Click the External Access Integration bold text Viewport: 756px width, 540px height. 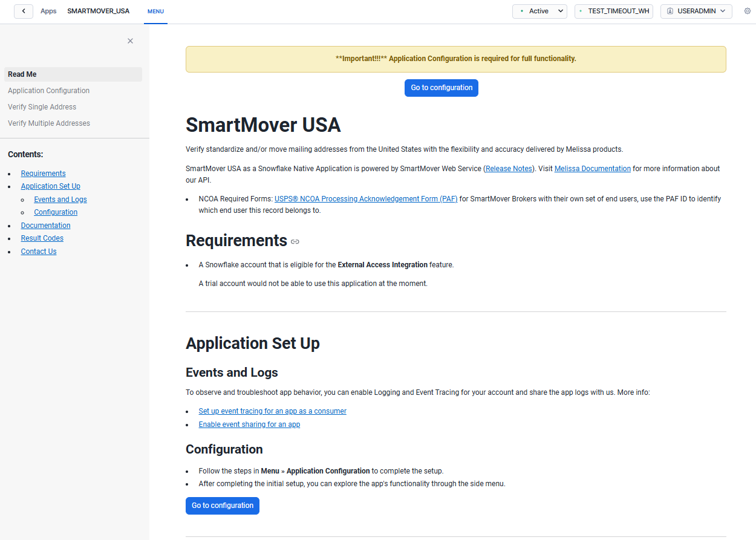383,265
